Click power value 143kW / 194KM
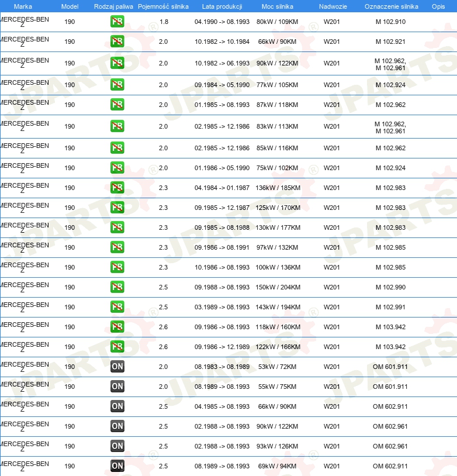This screenshot has height=476, width=457. [x=278, y=307]
